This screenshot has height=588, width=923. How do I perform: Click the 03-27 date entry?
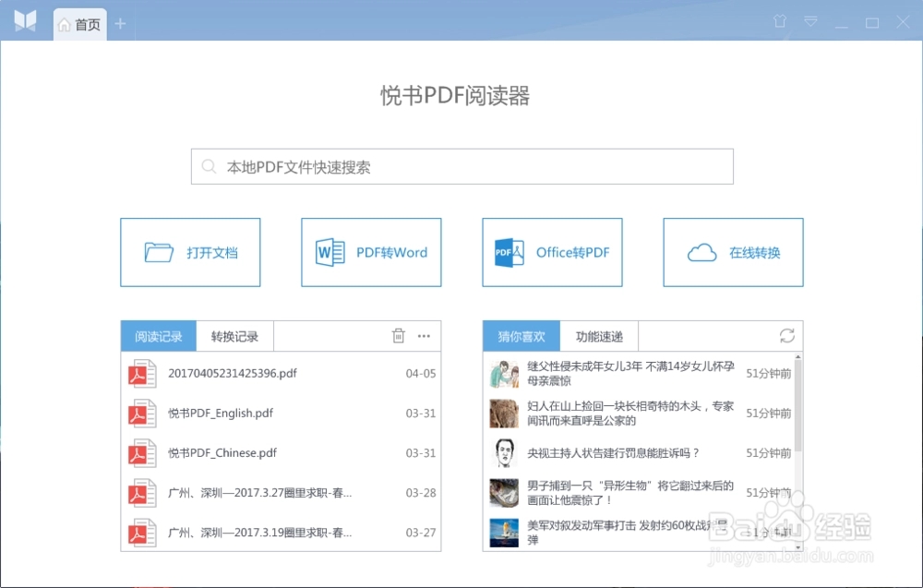point(421,533)
